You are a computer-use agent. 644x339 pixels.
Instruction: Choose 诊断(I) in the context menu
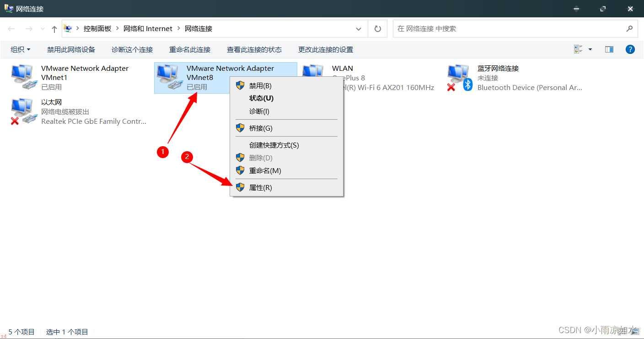point(287,111)
